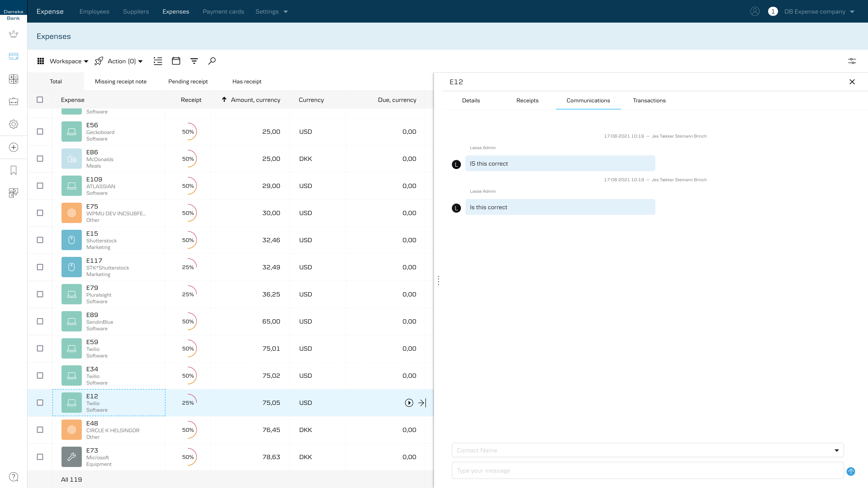
Task: Click the 'Is this correct' message bubble
Action: [560, 207]
